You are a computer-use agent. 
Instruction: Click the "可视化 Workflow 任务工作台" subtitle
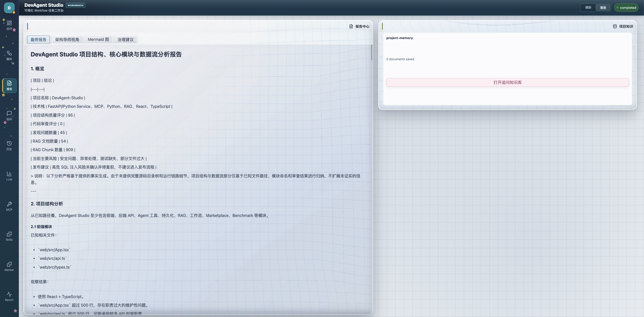tap(44, 11)
